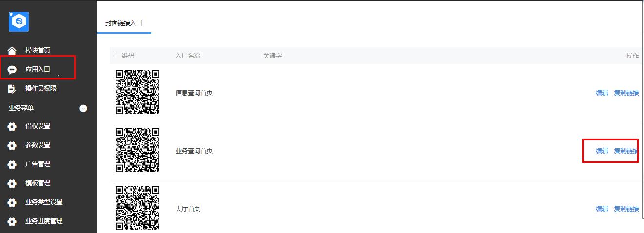Click 复制链接 for 信息查询首页
Image resolution: width=644 pixels, height=233 pixels.
pos(626,93)
